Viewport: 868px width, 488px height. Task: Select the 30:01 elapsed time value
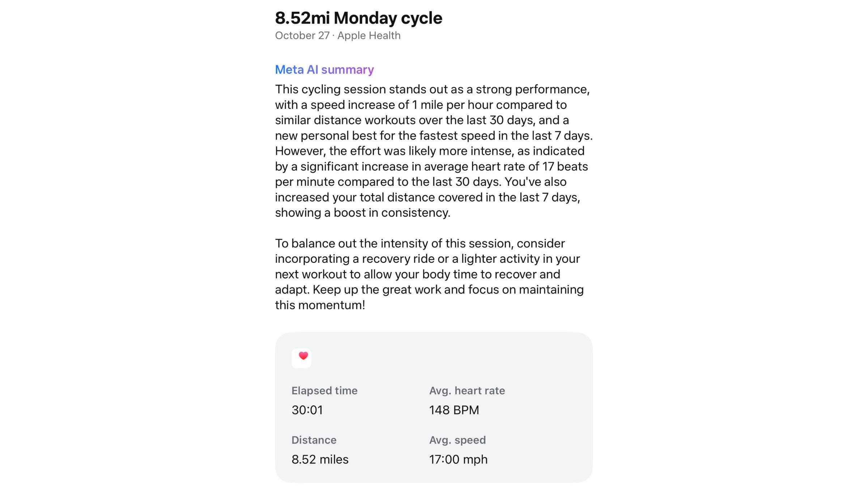[x=307, y=410]
